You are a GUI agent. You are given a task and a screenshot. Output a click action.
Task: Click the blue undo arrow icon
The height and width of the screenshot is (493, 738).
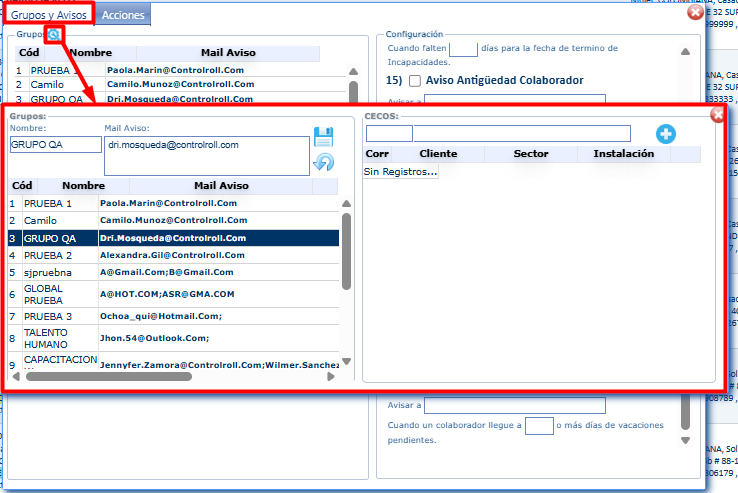(323, 161)
